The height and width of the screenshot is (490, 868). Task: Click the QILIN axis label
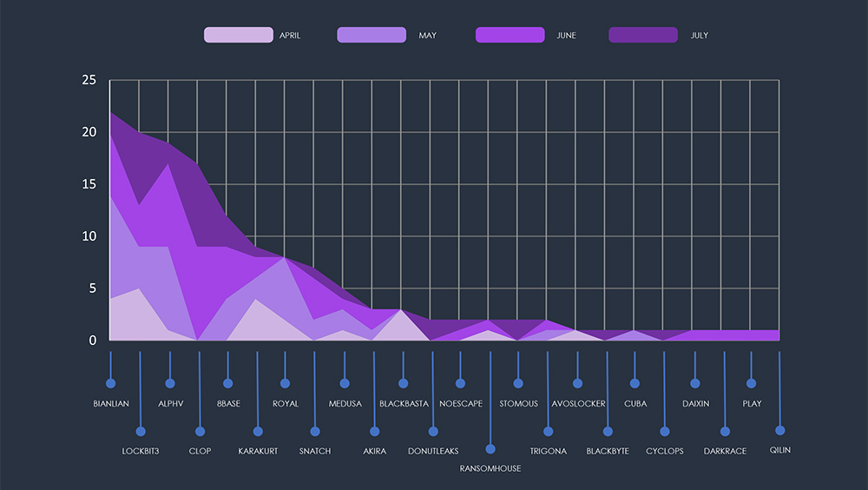point(780,450)
